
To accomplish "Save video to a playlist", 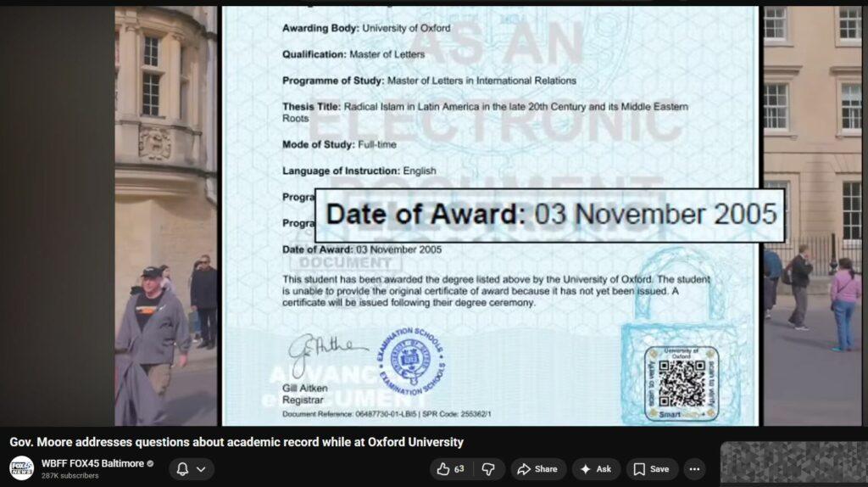I will pos(652,469).
